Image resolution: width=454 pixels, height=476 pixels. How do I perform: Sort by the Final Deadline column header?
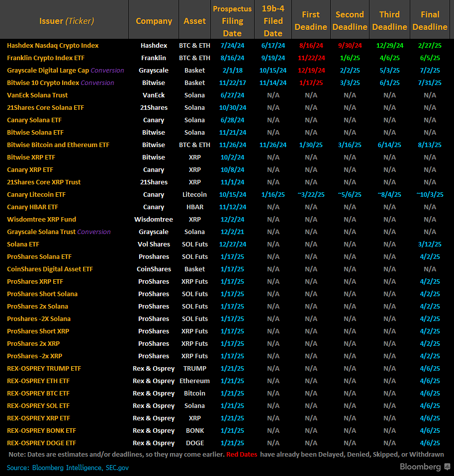[x=430, y=19]
